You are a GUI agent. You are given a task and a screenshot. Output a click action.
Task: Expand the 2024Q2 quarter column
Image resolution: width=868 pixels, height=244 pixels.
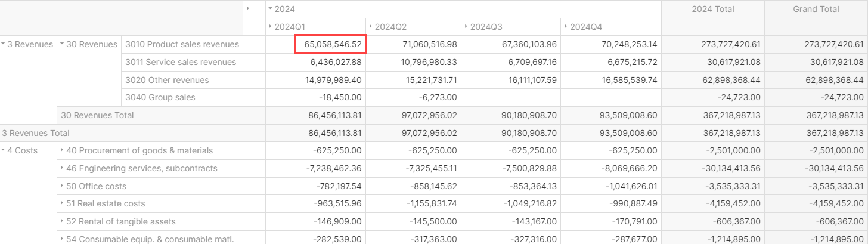[x=370, y=27]
